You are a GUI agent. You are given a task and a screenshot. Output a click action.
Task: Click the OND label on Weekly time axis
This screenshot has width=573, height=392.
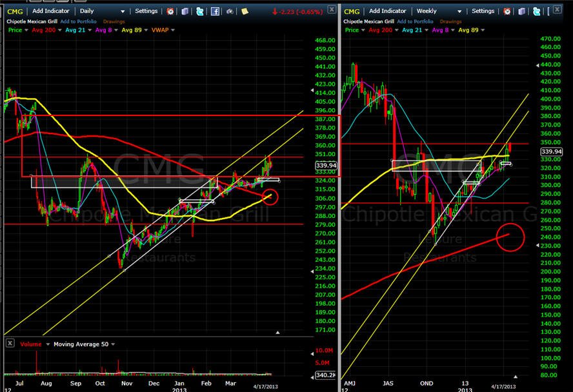[x=427, y=383]
